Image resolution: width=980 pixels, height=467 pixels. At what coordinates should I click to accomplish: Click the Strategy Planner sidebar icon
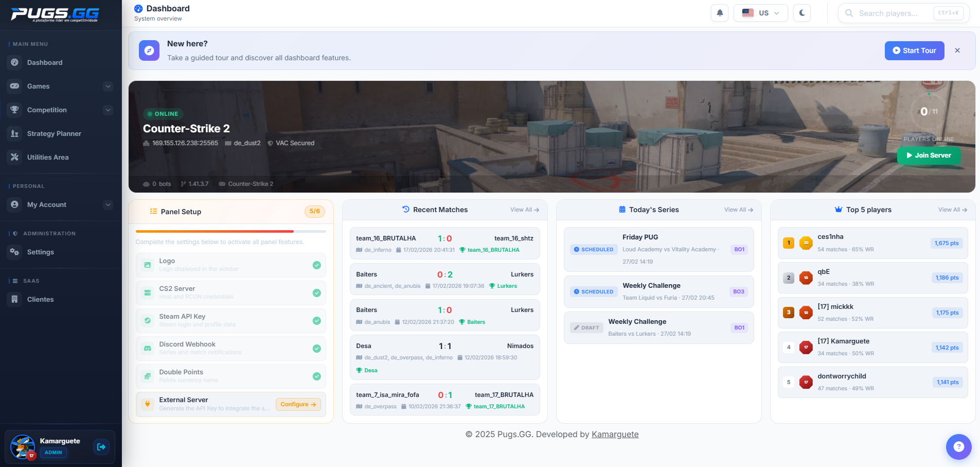pyautogui.click(x=15, y=133)
